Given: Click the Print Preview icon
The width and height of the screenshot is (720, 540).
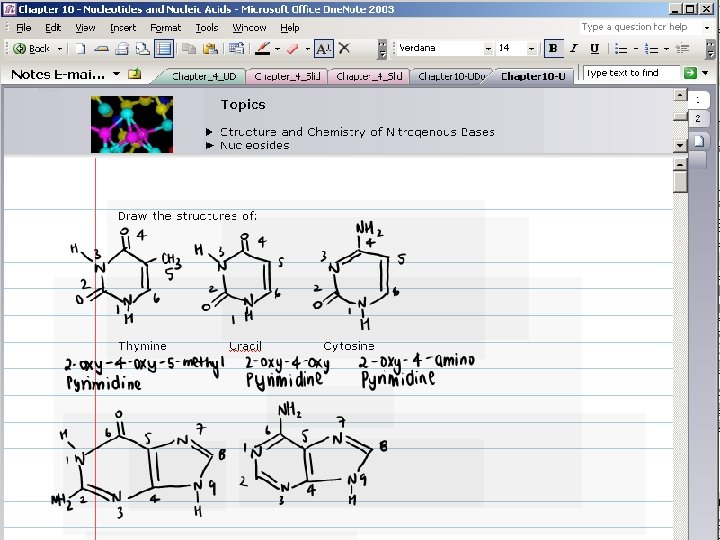Looking at the screenshot, I should [142, 49].
